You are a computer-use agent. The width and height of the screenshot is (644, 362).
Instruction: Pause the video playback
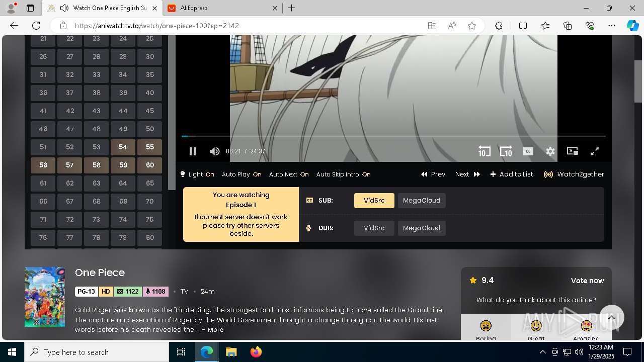pos(193,151)
